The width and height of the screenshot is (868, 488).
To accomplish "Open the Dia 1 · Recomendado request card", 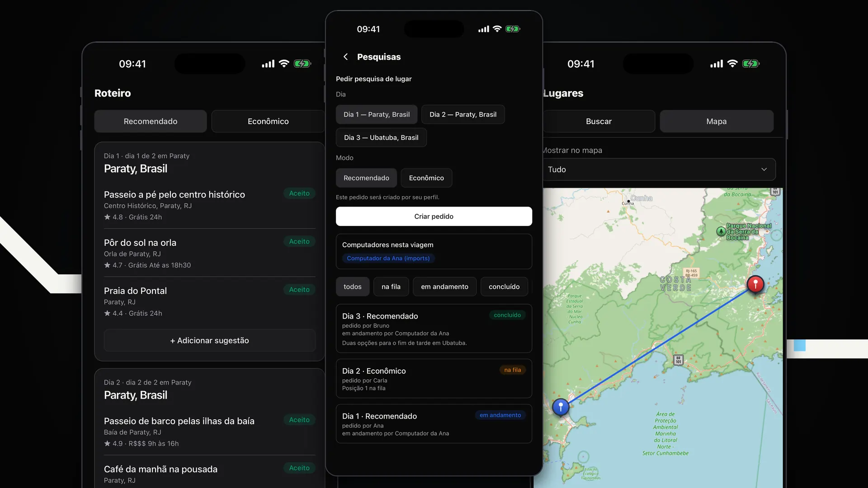I will (x=434, y=424).
